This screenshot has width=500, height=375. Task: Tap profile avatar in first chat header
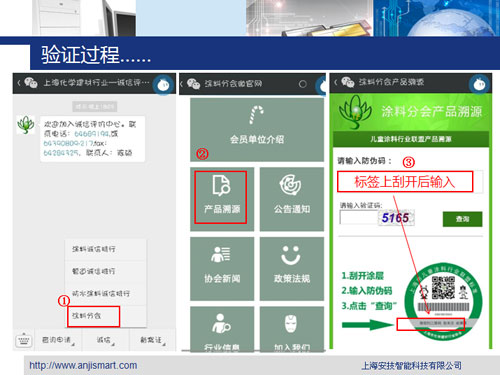click(x=163, y=85)
